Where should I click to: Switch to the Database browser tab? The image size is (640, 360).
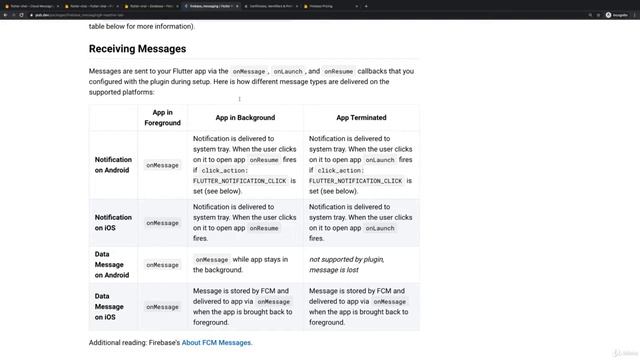[151, 6]
